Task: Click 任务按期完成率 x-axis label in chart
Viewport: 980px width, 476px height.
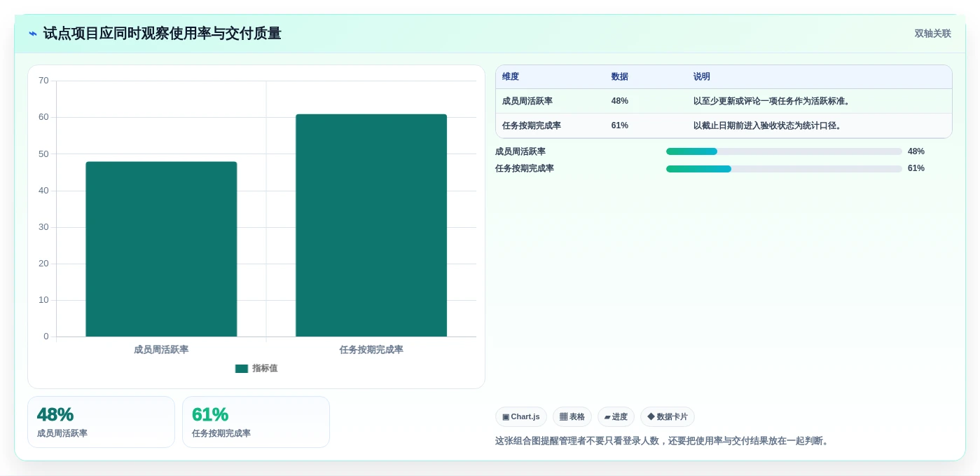Action: tap(371, 349)
